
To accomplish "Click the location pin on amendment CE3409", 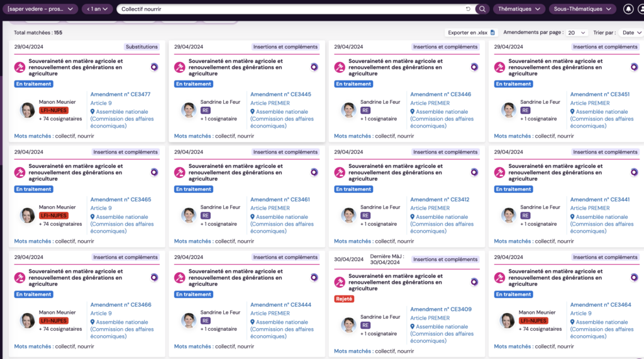I will 413,327.
